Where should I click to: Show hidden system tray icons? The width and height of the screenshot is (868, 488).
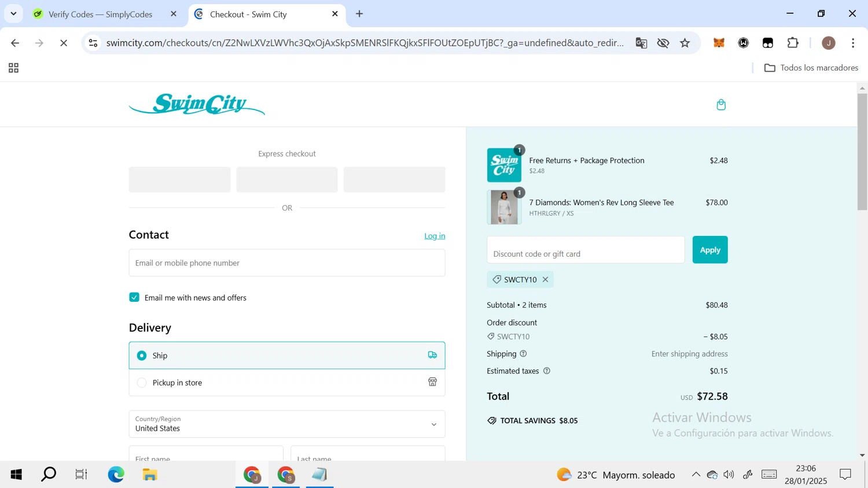696,475
